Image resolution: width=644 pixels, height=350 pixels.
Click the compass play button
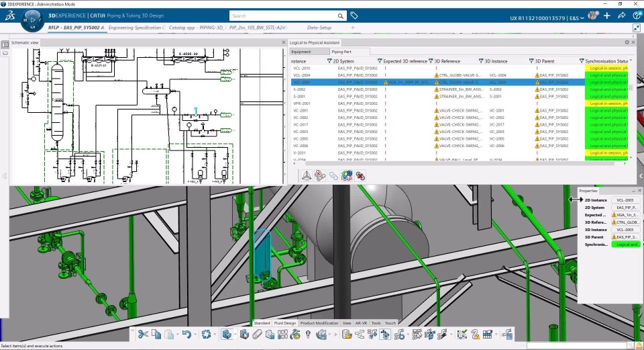tap(33, 19)
